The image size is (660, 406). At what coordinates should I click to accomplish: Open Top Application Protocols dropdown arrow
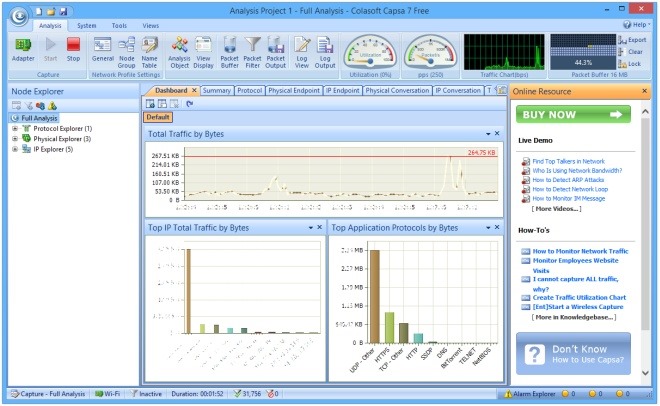488,228
